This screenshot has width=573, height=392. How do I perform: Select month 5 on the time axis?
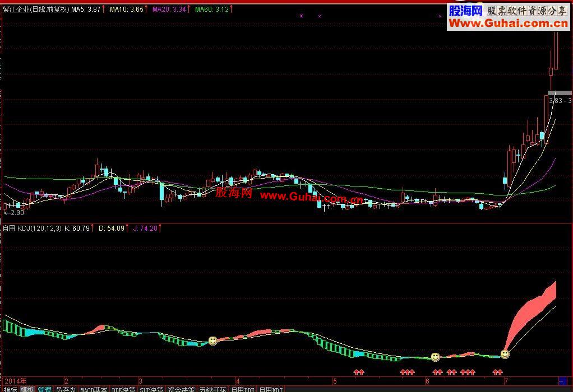click(x=334, y=381)
